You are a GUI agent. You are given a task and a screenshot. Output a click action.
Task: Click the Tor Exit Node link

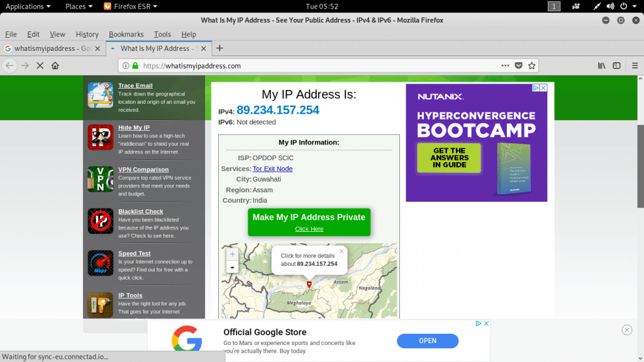pos(273,168)
